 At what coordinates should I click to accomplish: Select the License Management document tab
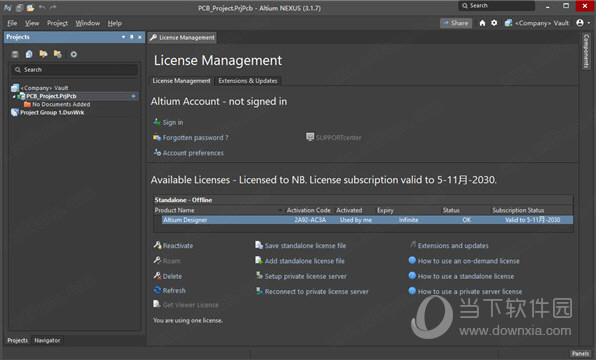(182, 38)
